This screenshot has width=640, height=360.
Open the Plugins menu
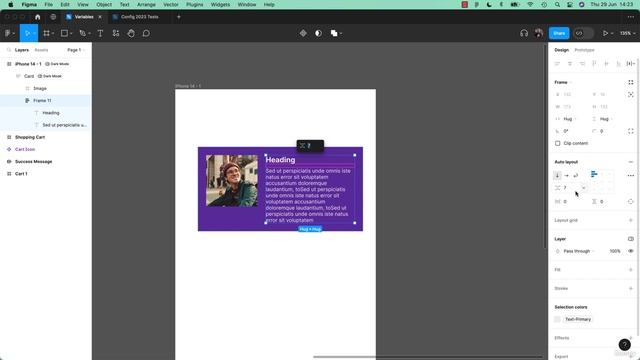[194, 4]
